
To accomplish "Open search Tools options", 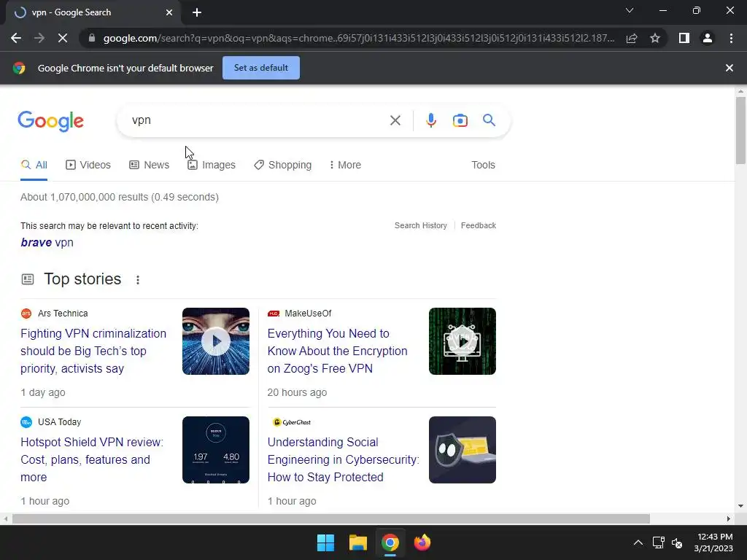I will pyautogui.click(x=483, y=166).
